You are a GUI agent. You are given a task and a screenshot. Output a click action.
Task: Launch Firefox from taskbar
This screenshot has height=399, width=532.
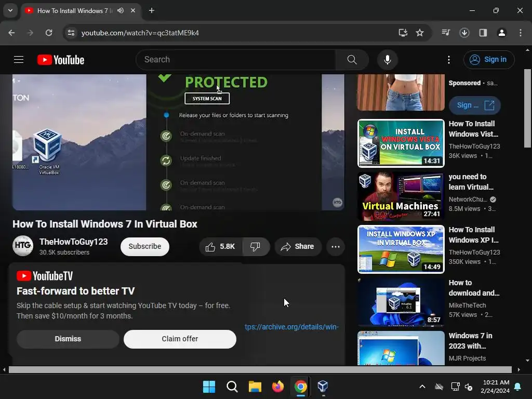pos(278,387)
